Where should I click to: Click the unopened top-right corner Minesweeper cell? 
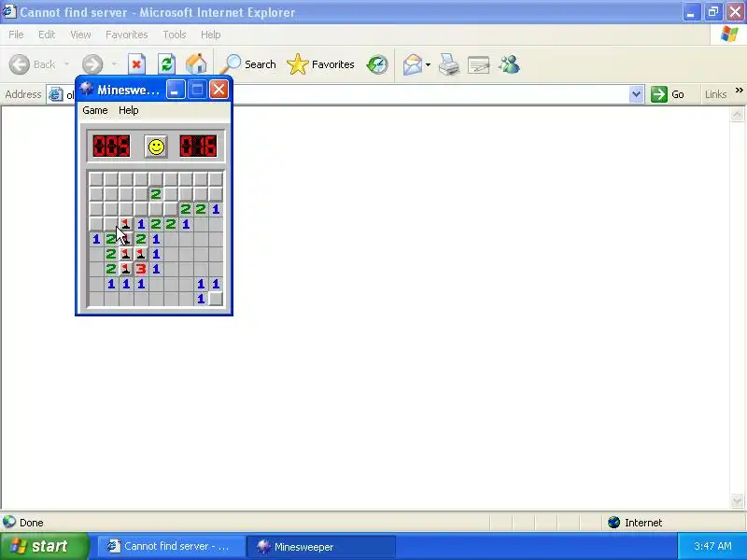[216, 179]
